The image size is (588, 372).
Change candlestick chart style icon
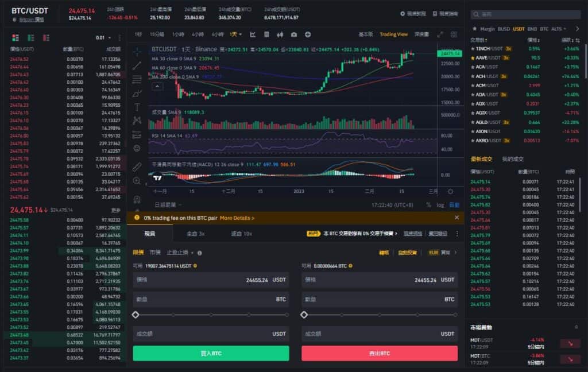(280, 34)
